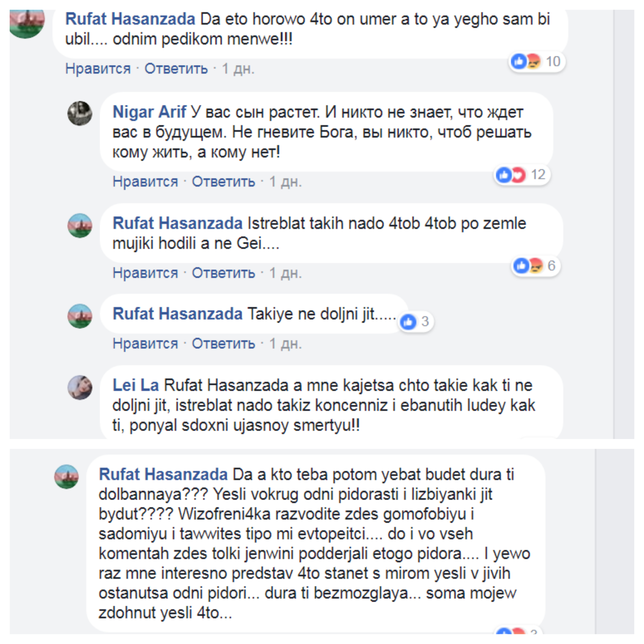The height and width of the screenshot is (644, 644).
Task: Open the reaction count showing 10
Action: tap(536, 62)
